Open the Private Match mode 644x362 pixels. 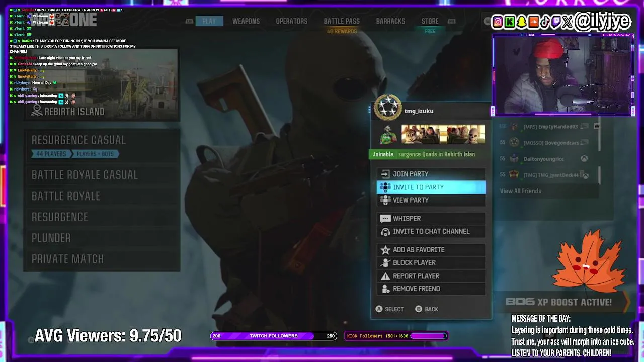coord(102,259)
